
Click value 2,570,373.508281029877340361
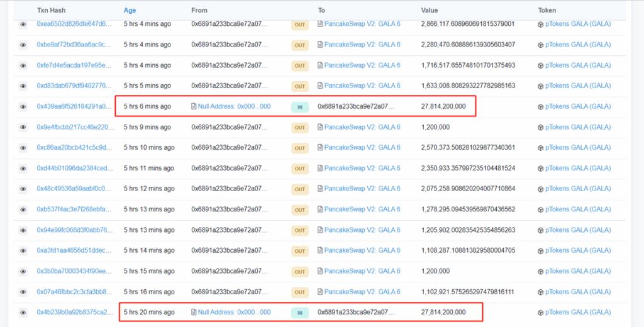[468, 147]
